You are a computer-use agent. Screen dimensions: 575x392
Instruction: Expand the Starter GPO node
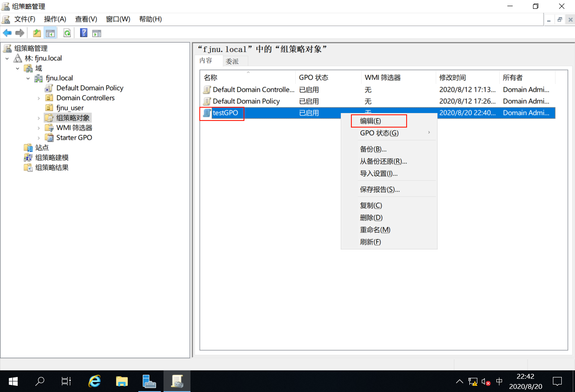pyautogui.click(x=39, y=138)
